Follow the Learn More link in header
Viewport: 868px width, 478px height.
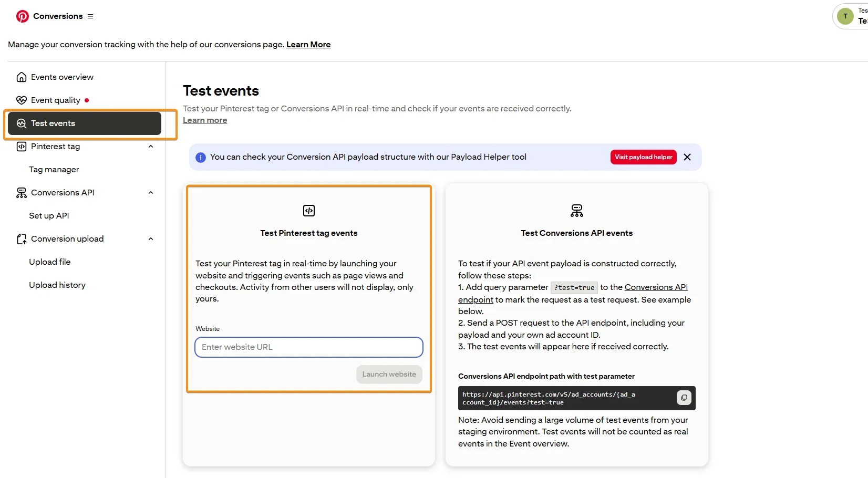(x=308, y=45)
